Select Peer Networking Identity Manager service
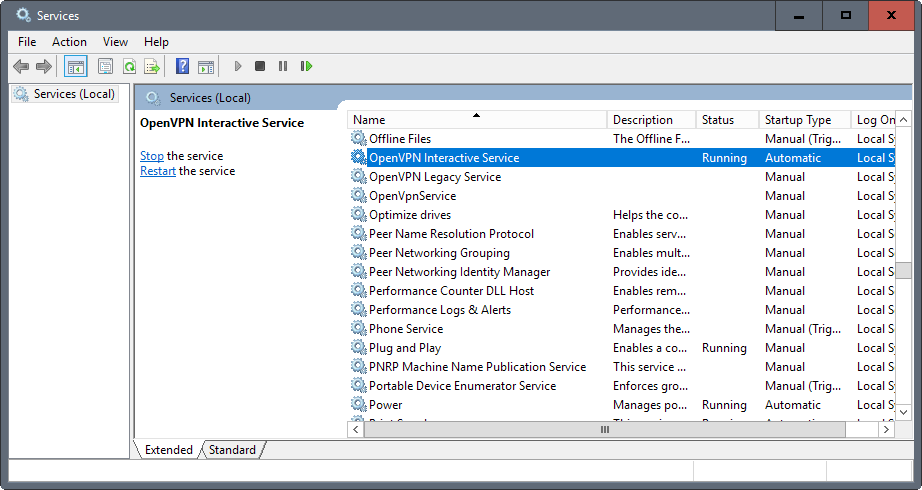Image resolution: width=922 pixels, height=490 pixels. click(459, 272)
